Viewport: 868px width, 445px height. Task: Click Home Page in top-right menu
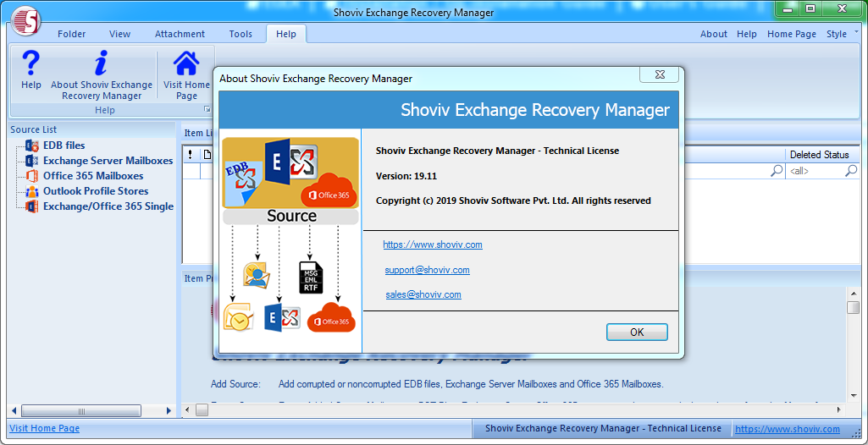792,35
